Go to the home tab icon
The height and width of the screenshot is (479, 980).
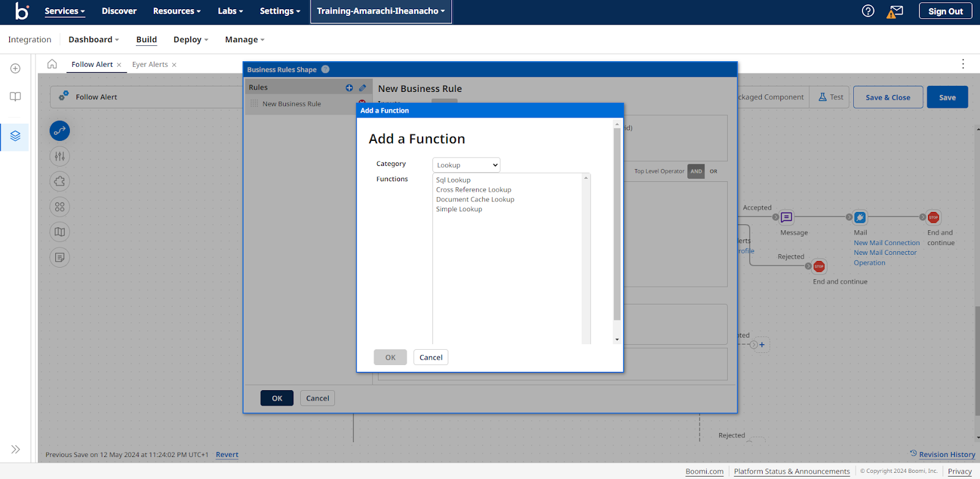coord(52,64)
